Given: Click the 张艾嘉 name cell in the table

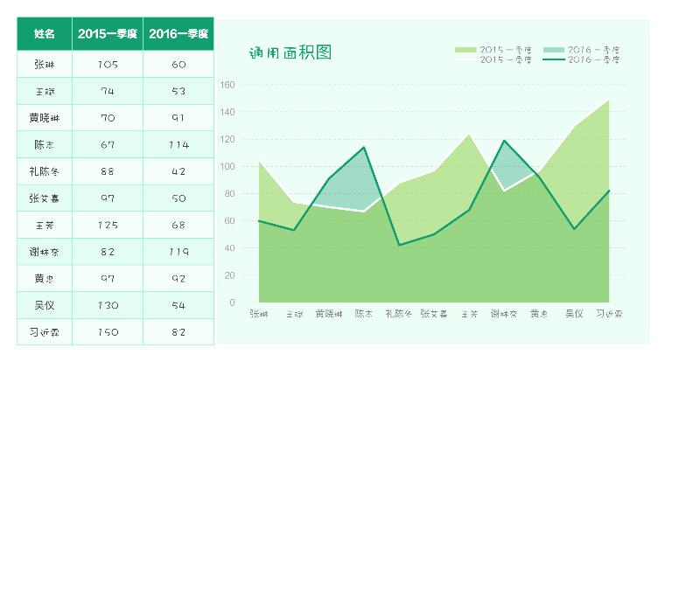Looking at the screenshot, I should pos(45,198).
